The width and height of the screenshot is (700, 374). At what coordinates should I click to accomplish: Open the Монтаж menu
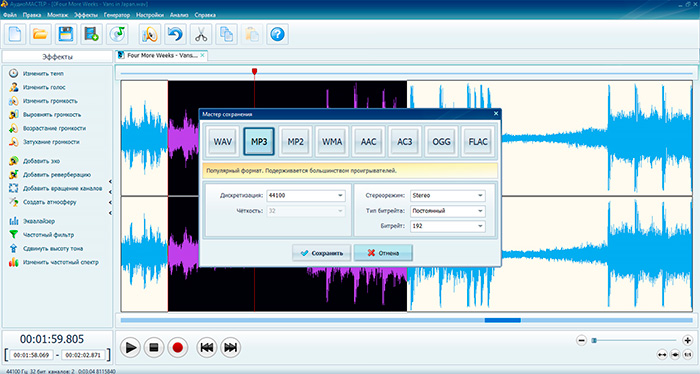[58, 15]
